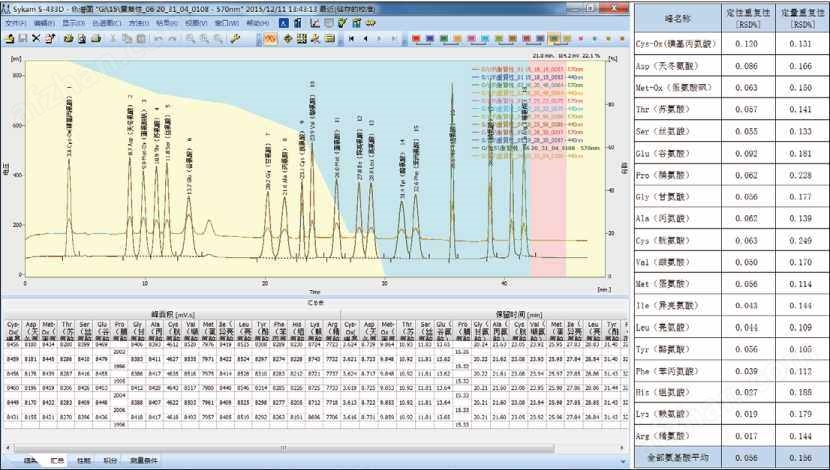Open the 编辑 (Edit) menu

44,23
